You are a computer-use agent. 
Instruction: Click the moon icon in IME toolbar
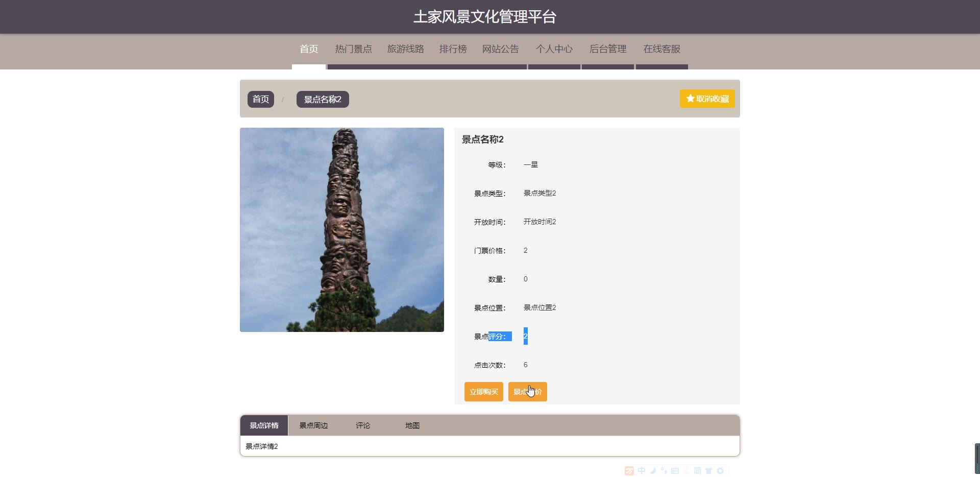tap(653, 471)
